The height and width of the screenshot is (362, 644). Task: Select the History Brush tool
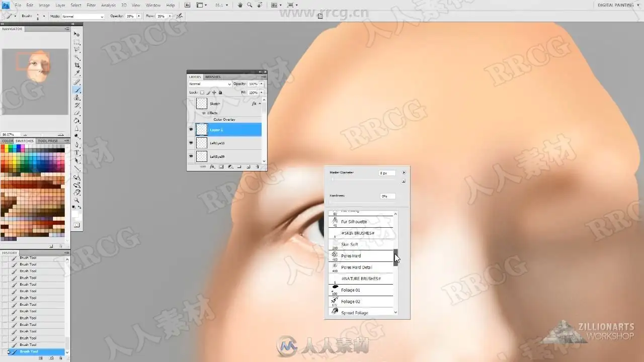pyautogui.click(x=77, y=106)
